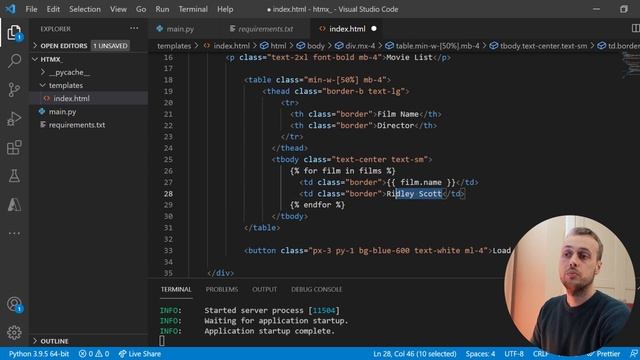
Task: Click process ID 11504 in terminal
Action: 324,311
